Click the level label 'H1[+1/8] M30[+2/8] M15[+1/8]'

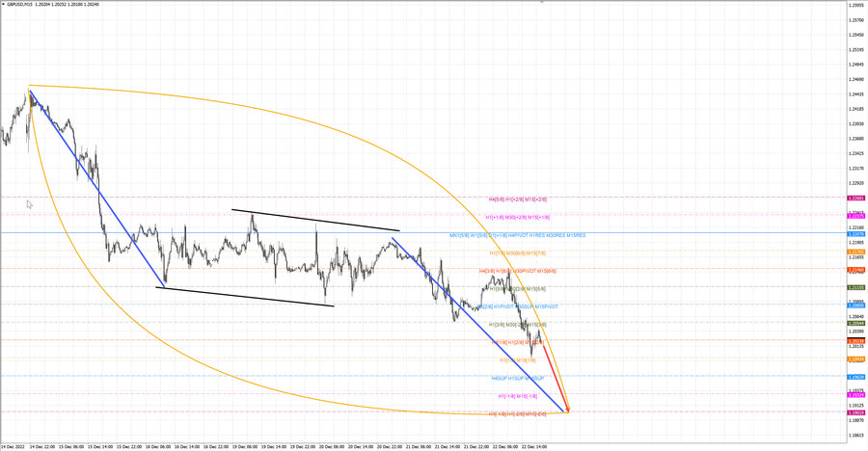click(x=518, y=218)
